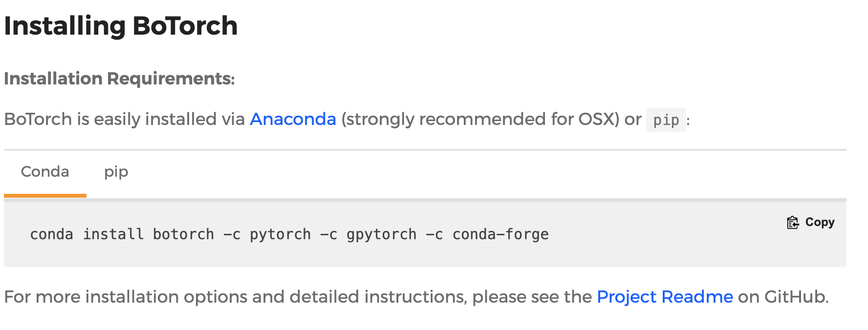The width and height of the screenshot is (868, 330).
Task: Open the Anaconda link
Action: point(293,119)
